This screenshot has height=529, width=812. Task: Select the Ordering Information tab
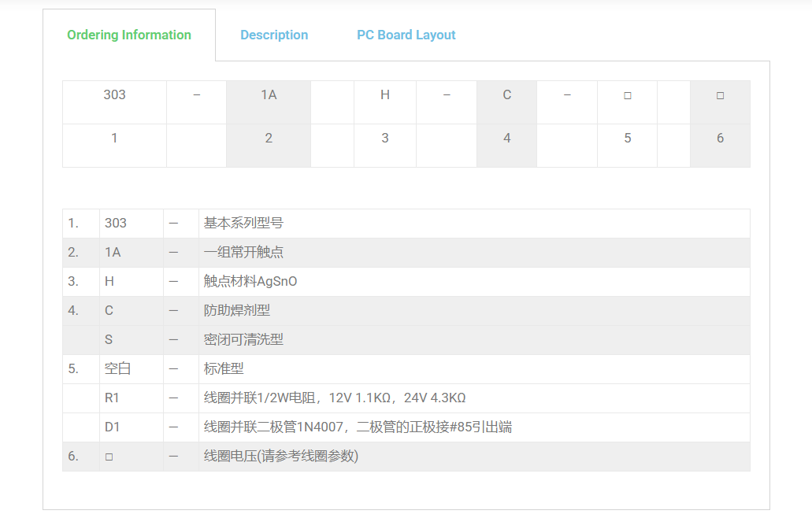click(x=129, y=35)
